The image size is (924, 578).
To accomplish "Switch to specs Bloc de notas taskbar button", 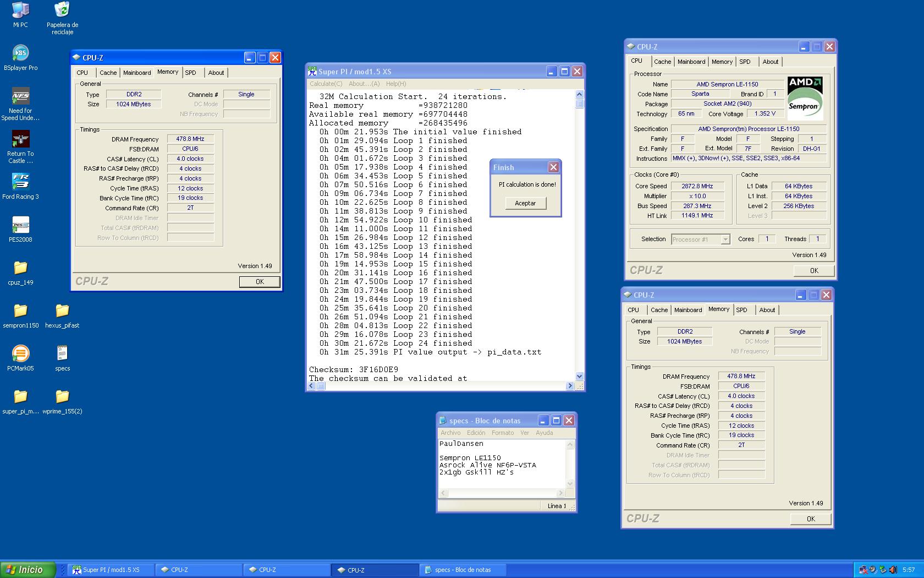I will [463, 570].
